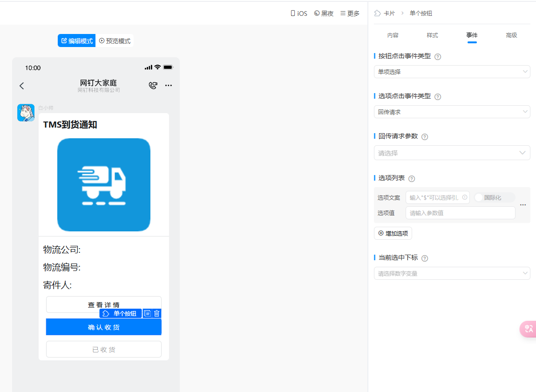Switch preview platform to iOS

[x=299, y=14]
